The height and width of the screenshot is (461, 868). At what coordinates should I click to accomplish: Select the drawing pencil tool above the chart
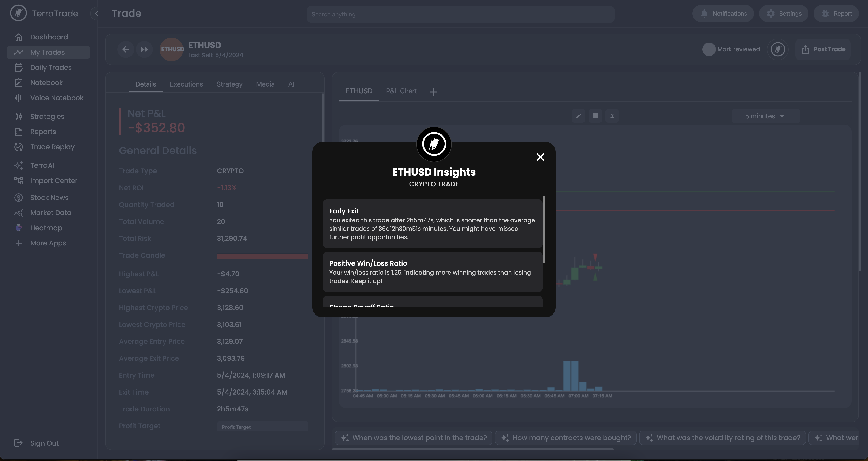pos(579,116)
